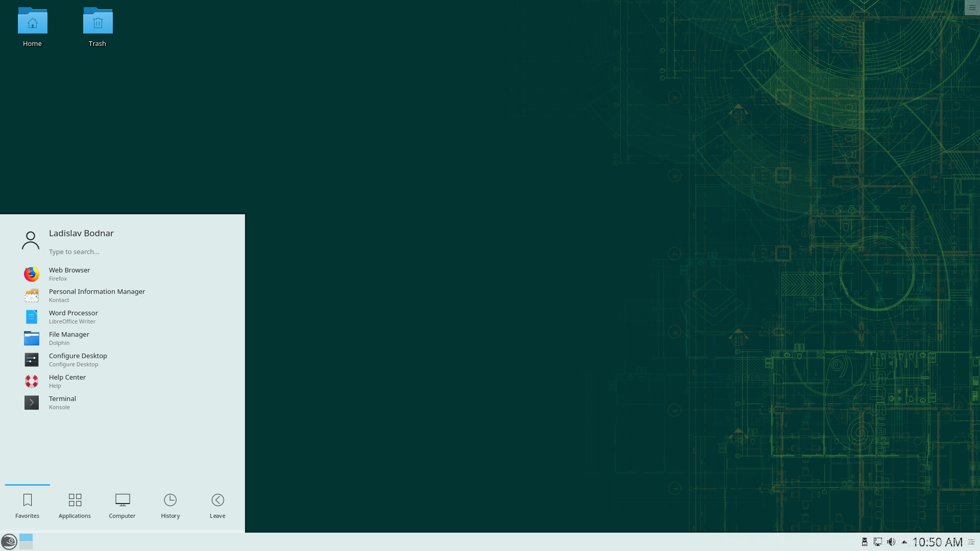Open panel settings at bottom-right edge

pyautogui.click(x=970, y=542)
